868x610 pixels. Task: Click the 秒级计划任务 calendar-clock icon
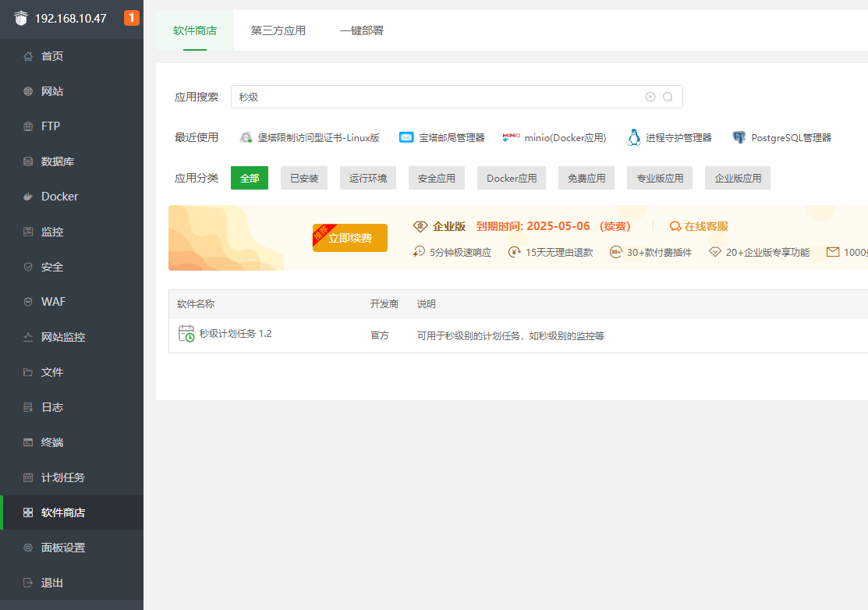pos(186,333)
